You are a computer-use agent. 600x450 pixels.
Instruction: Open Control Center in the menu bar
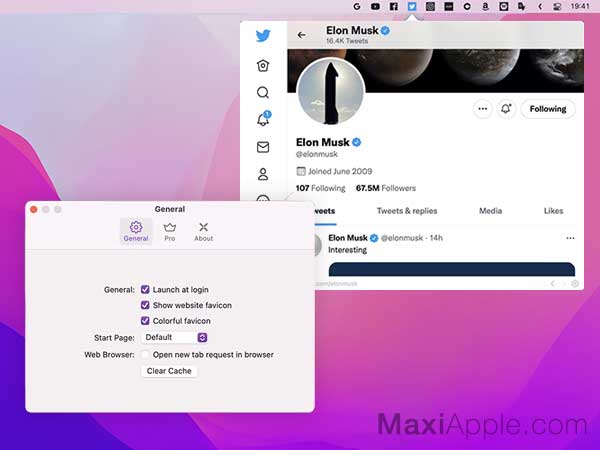coord(558,7)
